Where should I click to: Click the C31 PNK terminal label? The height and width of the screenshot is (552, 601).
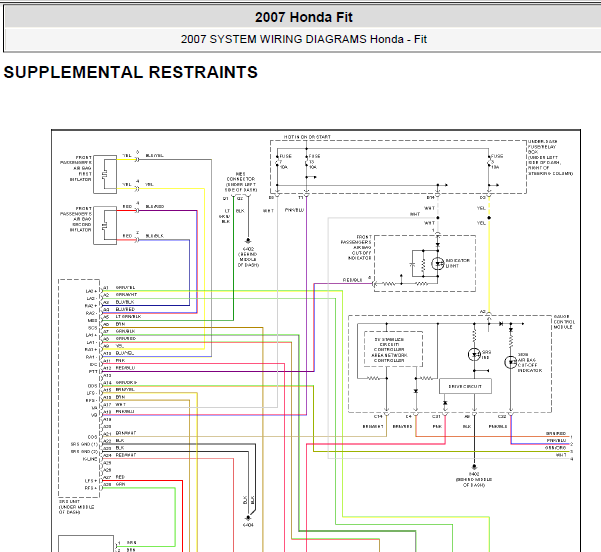pyautogui.click(x=437, y=426)
